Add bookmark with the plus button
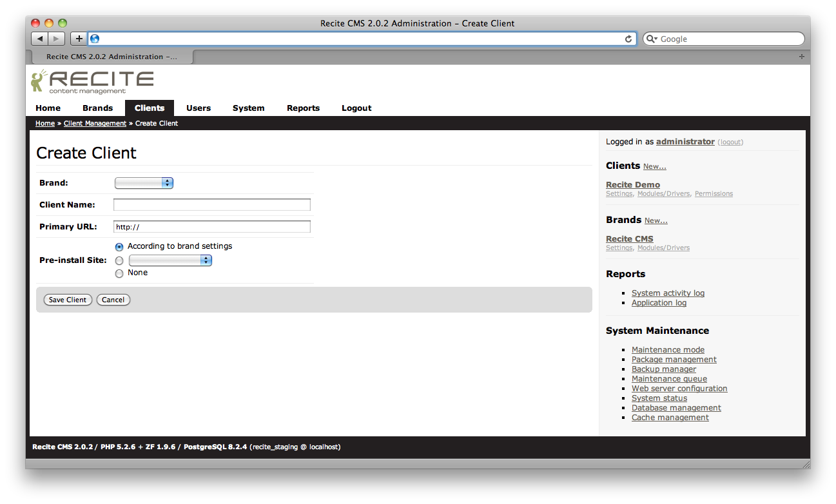 click(x=79, y=39)
